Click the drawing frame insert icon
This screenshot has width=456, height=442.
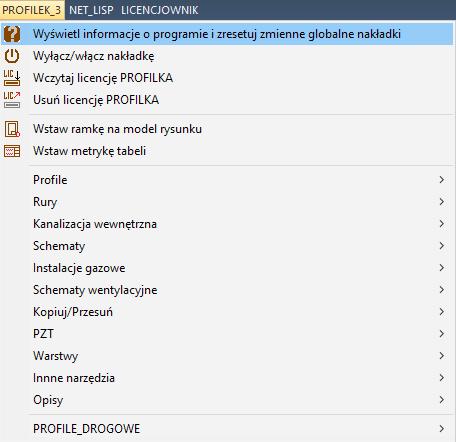coord(12,129)
